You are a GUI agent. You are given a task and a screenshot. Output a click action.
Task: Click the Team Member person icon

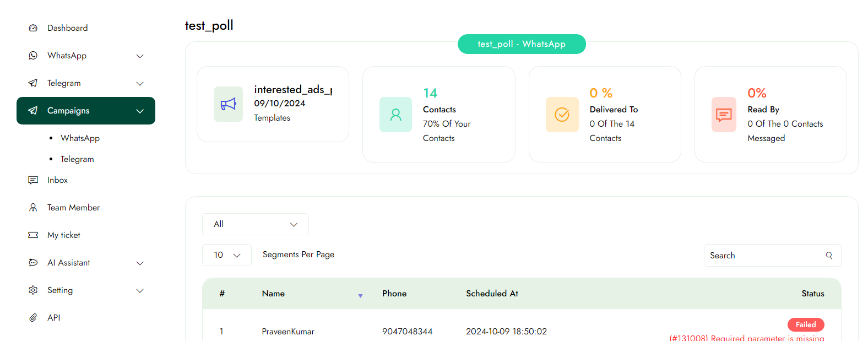coord(33,208)
